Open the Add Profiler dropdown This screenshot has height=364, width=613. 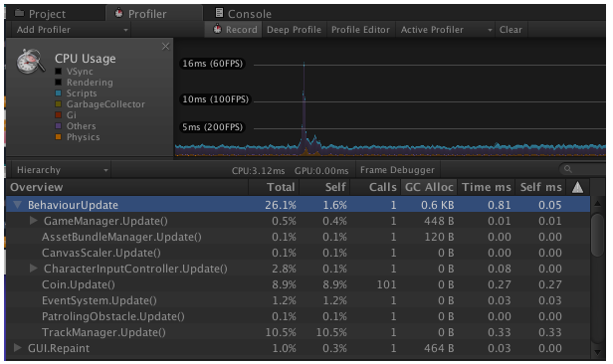(72, 30)
